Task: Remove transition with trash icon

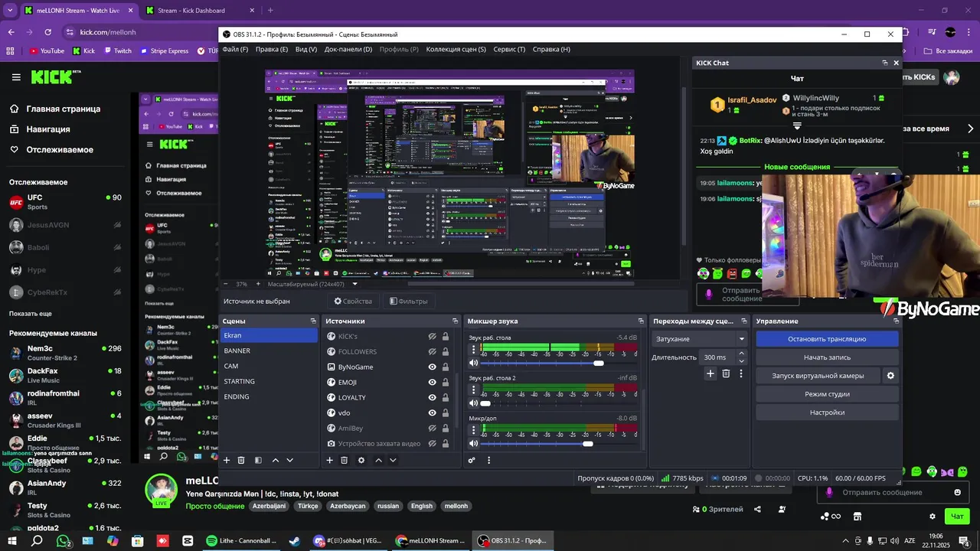Action: click(726, 373)
